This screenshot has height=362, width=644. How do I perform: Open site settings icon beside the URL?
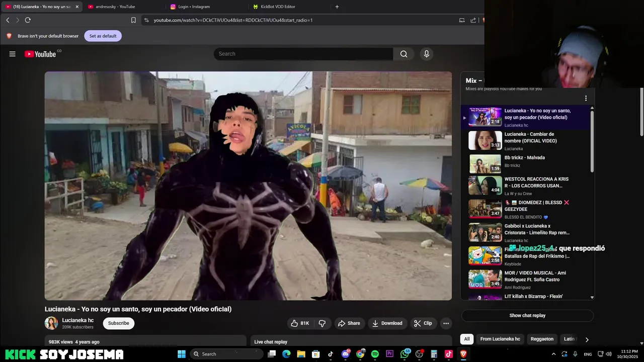point(146,20)
